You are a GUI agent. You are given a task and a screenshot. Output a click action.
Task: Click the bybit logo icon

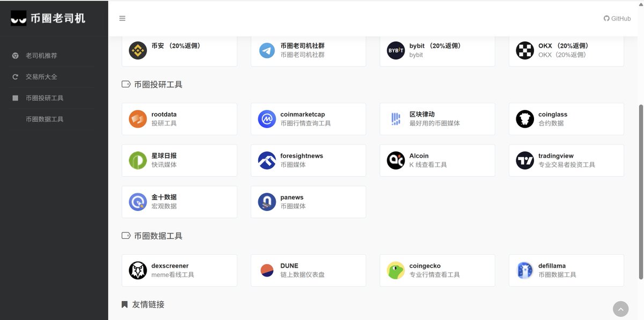(396, 50)
